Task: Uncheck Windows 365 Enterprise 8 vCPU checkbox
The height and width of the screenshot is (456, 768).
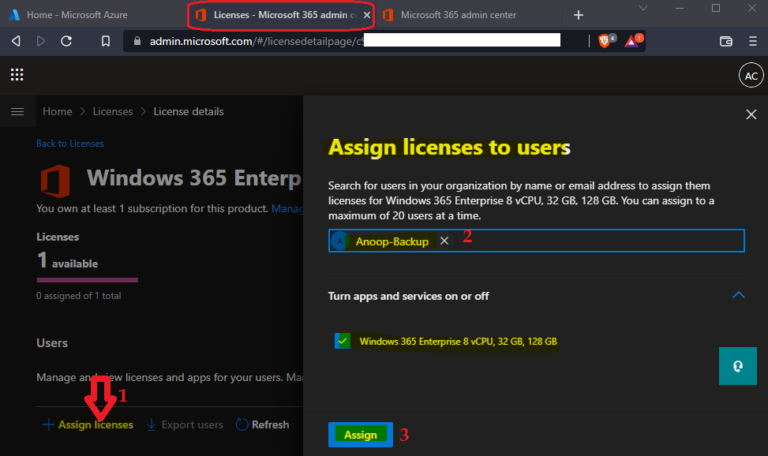Action: (342, 341)
